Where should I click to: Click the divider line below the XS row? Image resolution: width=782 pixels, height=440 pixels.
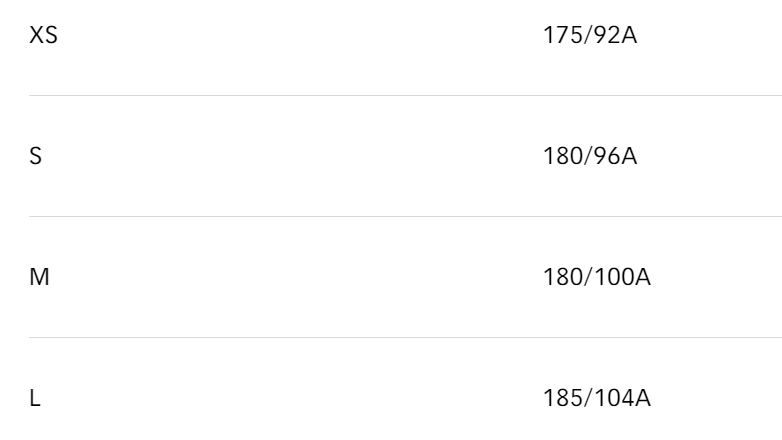click(405, 95)
